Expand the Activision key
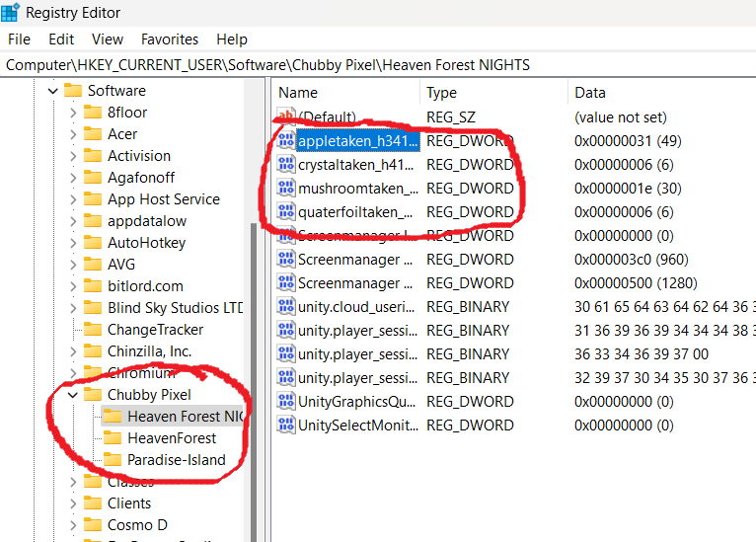 [x=73, y=156]
